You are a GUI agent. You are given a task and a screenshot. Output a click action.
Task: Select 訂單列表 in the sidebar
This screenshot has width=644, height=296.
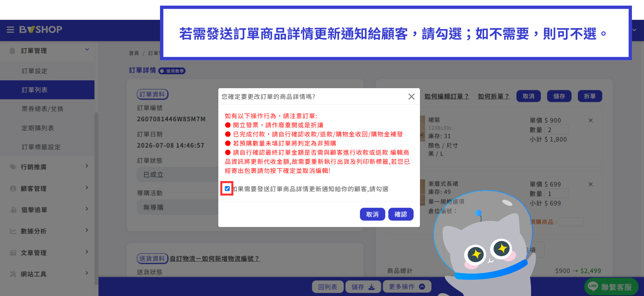point(47,90)
